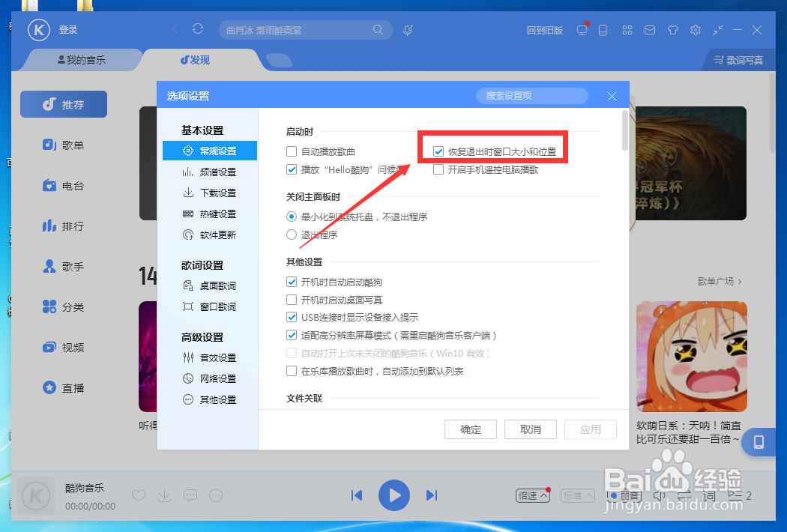787x532 pixels.
Task: Open 桌面歌词 settings
Action: click(209, 285)
